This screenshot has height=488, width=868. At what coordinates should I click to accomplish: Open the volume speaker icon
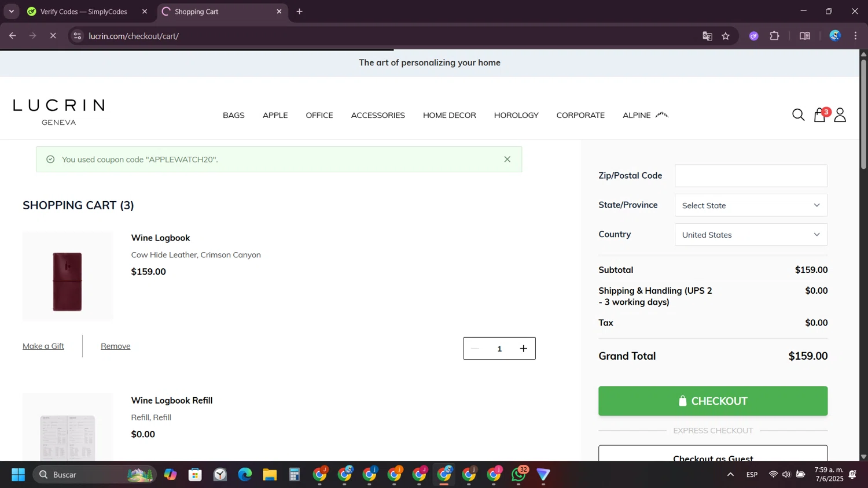click(786, 475)
